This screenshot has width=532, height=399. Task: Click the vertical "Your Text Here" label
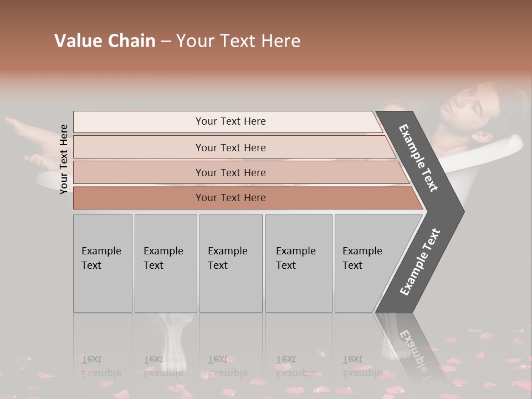click(x=64, y=159)
